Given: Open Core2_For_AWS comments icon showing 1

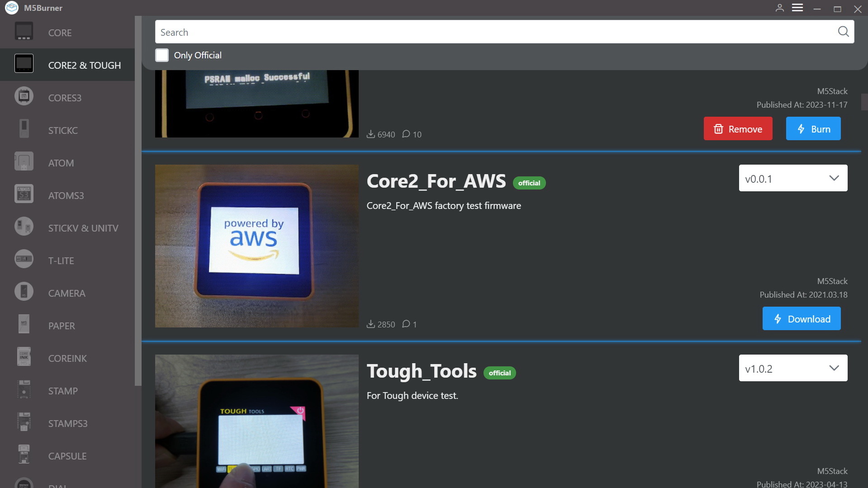Looking at the screenshot, I should 406,324.
